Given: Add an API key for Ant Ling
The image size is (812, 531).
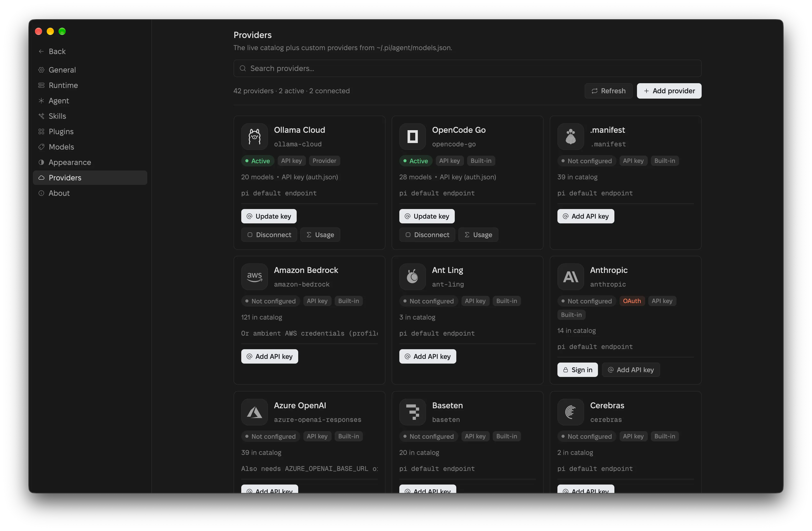Looking at the screenshot, I should coord(428,357).
